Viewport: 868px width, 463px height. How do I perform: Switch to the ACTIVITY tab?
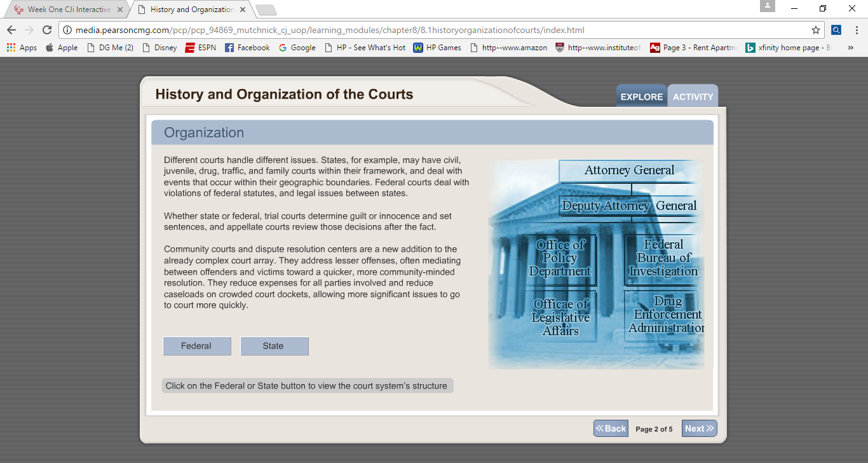[693, 97]
